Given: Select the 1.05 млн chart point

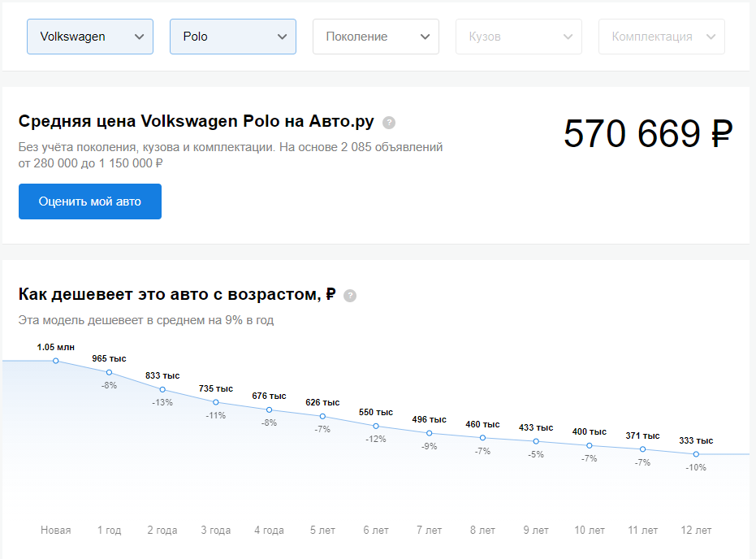Looking at the screenshot, I should [x=56, y=361].
